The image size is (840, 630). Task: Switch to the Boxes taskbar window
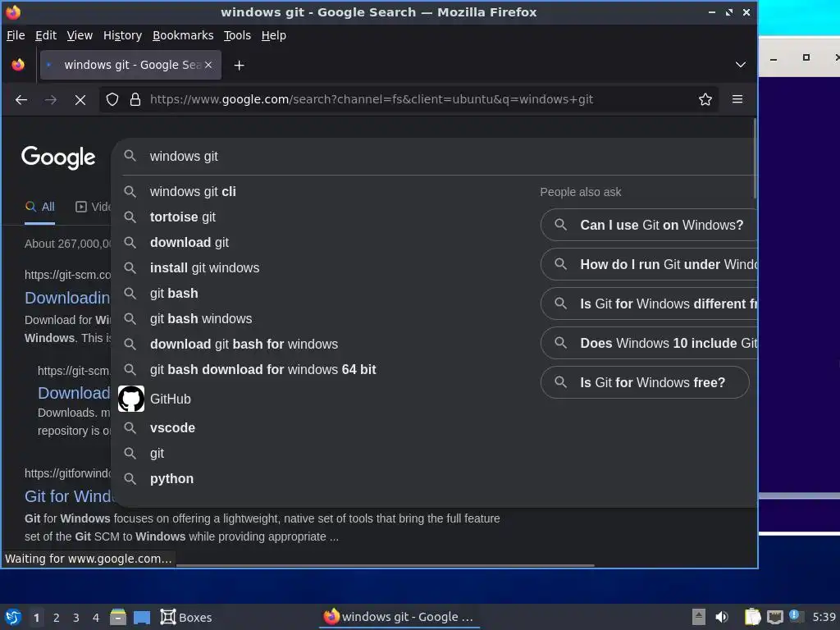(x=186, y=617)
